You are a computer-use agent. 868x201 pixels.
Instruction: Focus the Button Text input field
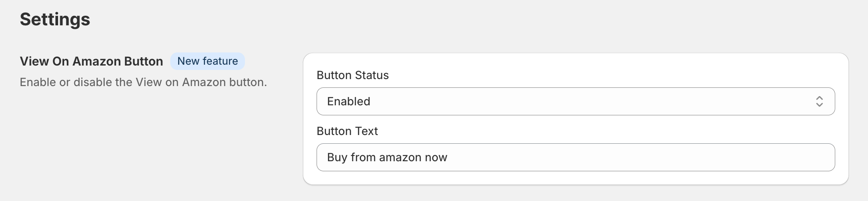point(575,157)
